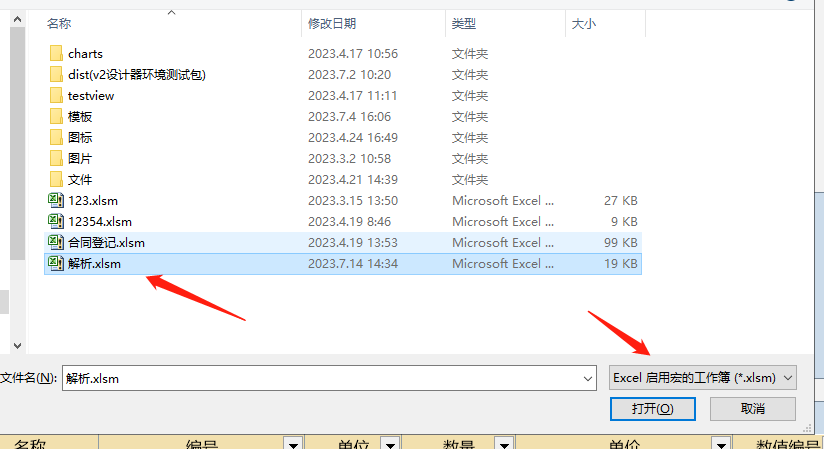824x449 pixels.
Task: Select the 图片 folder in list
Action: tap(80, 158)
